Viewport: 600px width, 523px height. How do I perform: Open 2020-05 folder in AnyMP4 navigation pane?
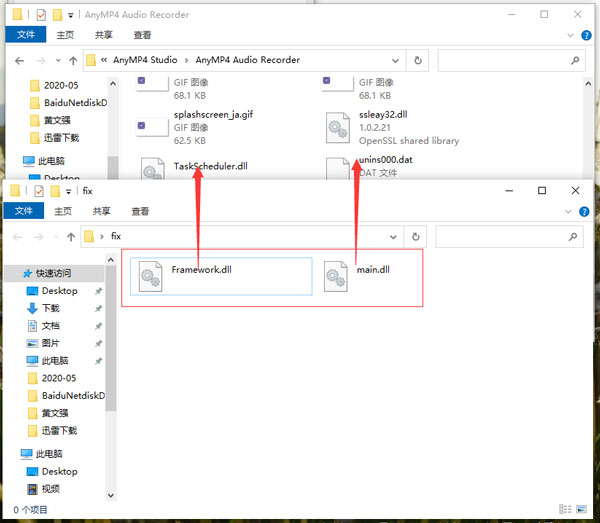(x=61, y=85)
